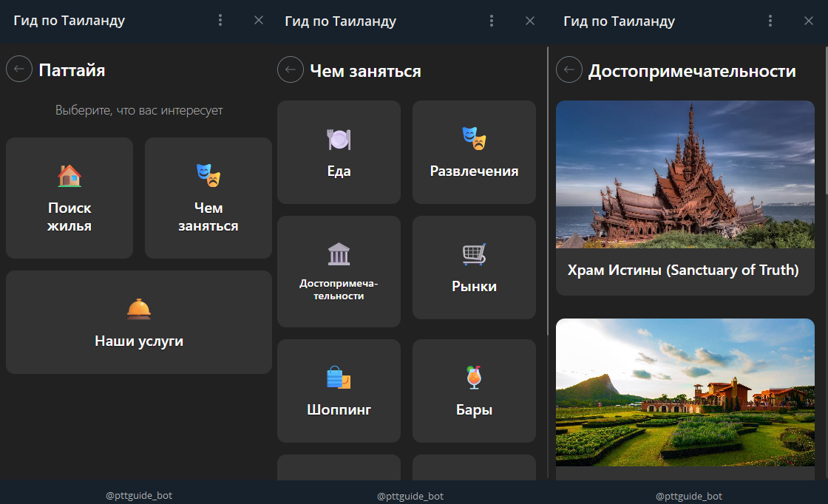Click the service bell icon for Наши услуги
828x504 pixels.
pyautogui.click(x=139, y=309)
